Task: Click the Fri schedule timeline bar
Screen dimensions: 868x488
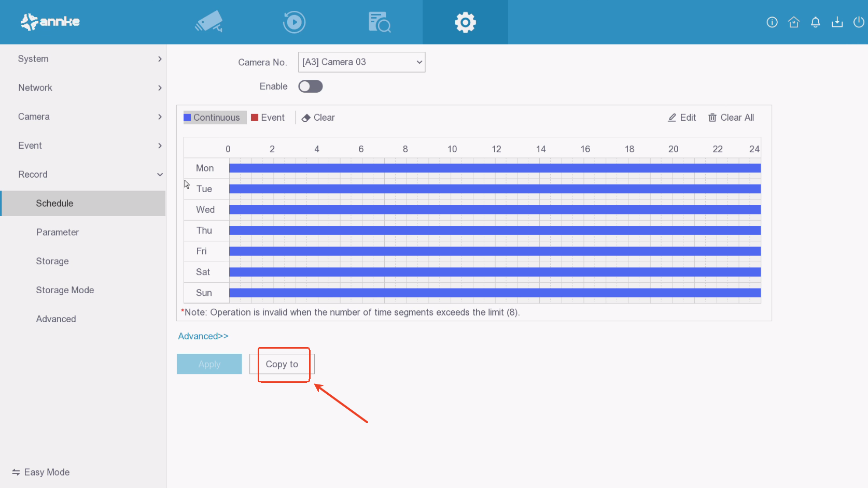Action: coord(495,251)
